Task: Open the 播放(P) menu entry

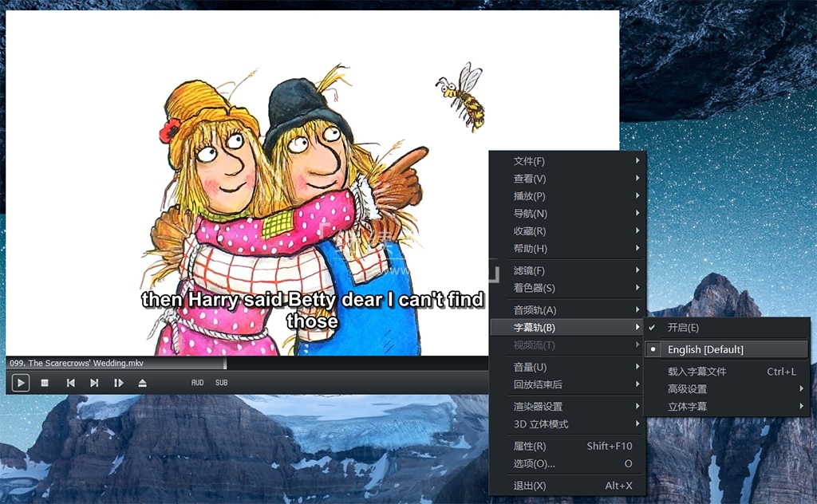Action: click(530, 196)
